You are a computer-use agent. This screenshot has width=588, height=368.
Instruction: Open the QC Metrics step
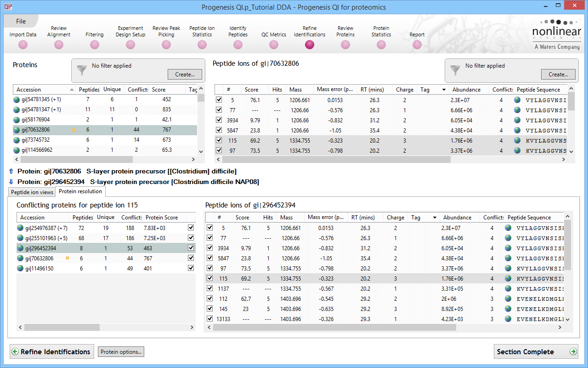click(x=274, y=45)
